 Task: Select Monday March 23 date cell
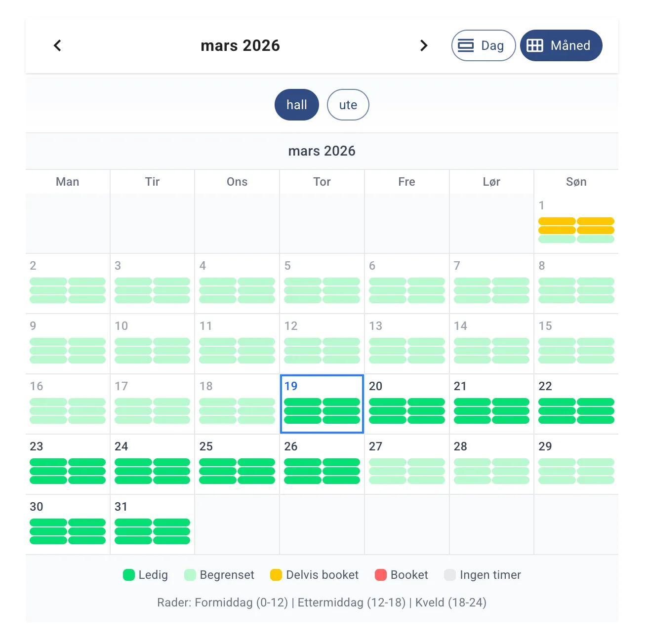[x=68, y=464]
